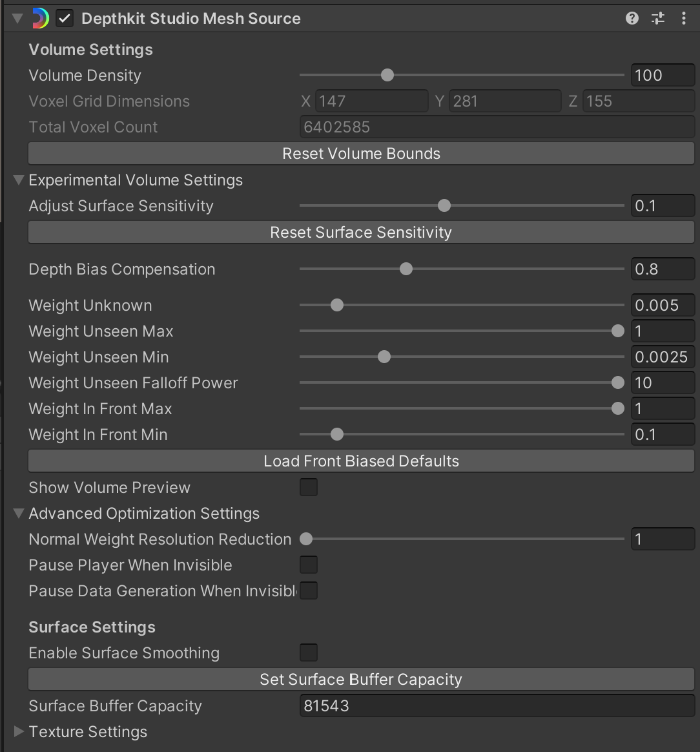The image size is (700, 752).
Task: Click the Weight Unseen Min slider handle
Action: [384, 357]
